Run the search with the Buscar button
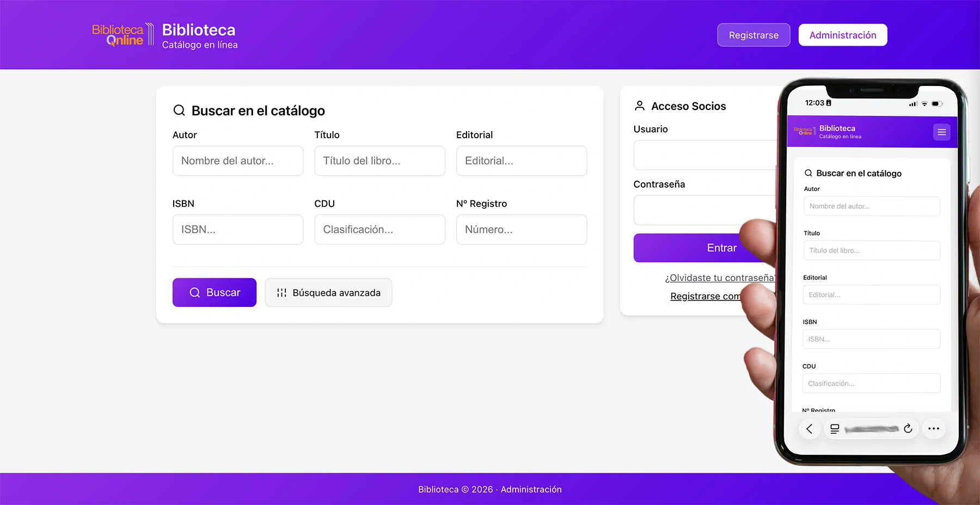Viewport: 980px width, 505px height. click(215, 293)
